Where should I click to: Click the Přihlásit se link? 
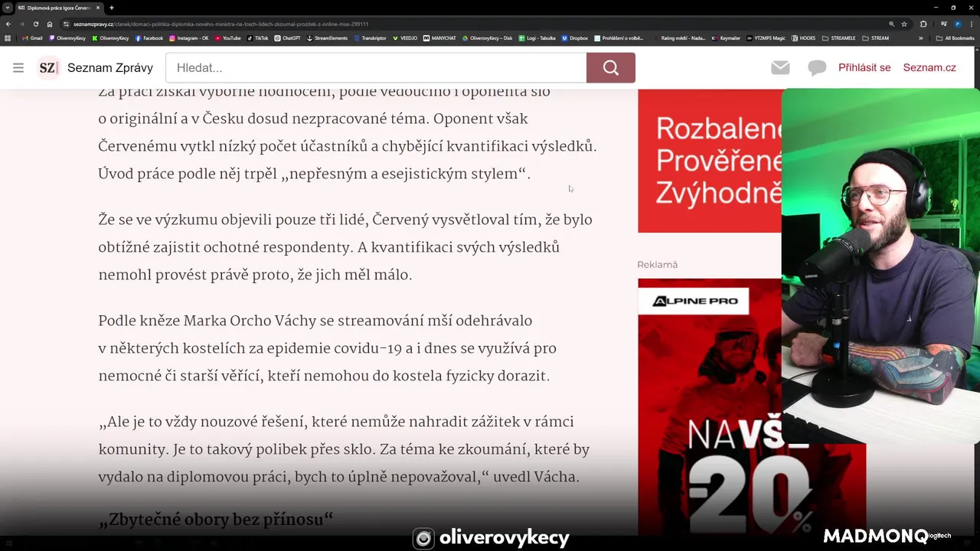[864, 67]
